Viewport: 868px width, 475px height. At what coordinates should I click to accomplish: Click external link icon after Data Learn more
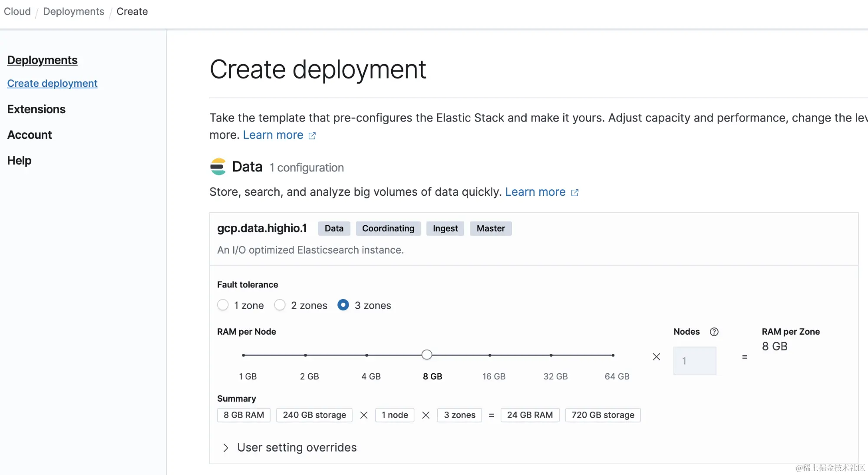tap(575, 192)
